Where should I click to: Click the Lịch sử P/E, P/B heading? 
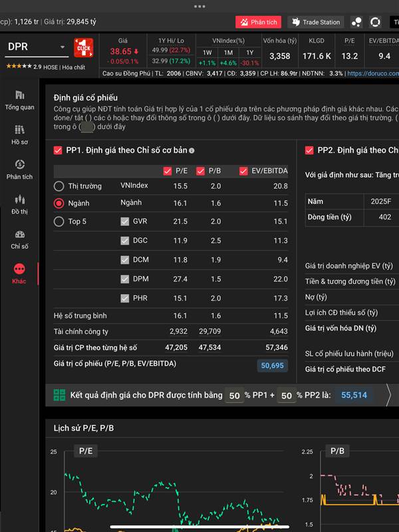coord(84,428)
